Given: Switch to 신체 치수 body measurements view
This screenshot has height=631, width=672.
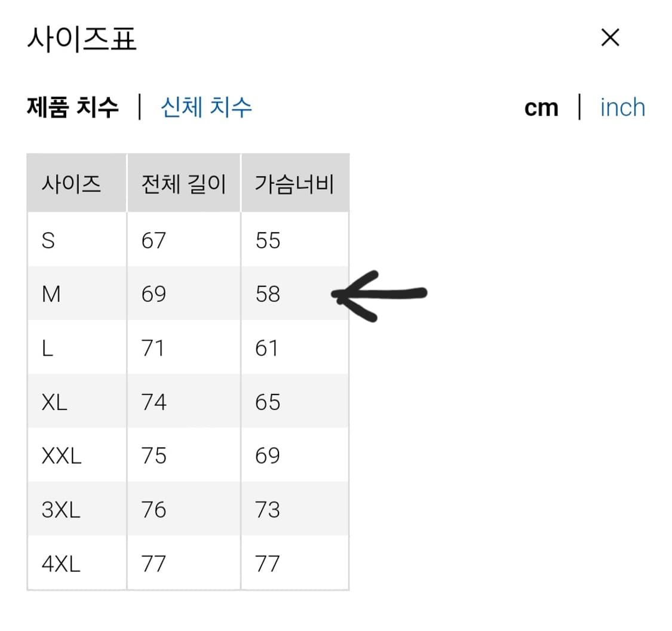Looking at the screenshot, I should tap(206, 107).
